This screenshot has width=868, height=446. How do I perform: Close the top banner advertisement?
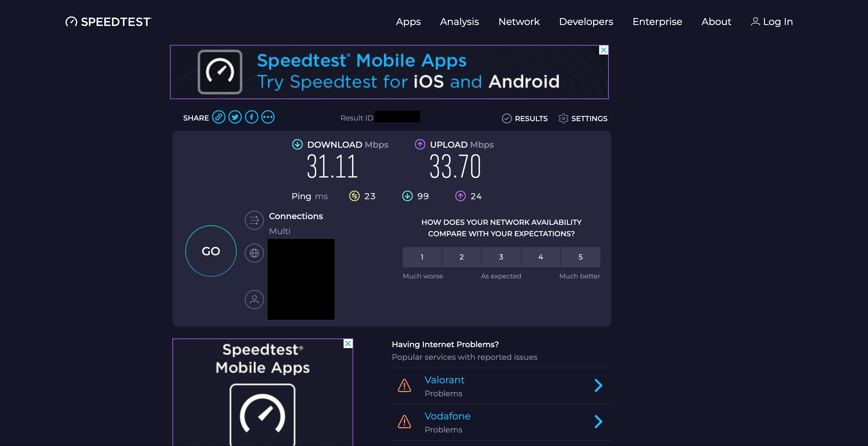[603, 50]
